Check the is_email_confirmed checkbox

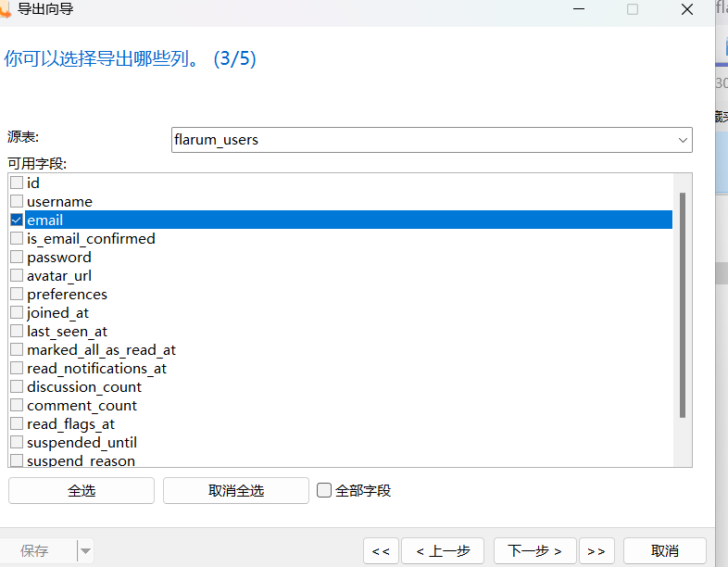pos(17,238)
